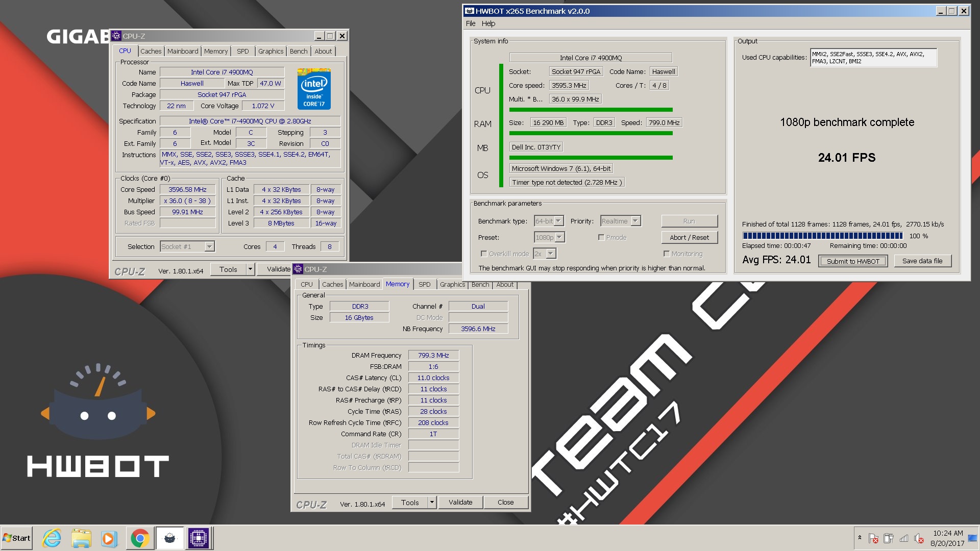Viewport: 980px width, 551px height.
Task: Open Internet Explorer from the taskbar
Action: point(52,538)
